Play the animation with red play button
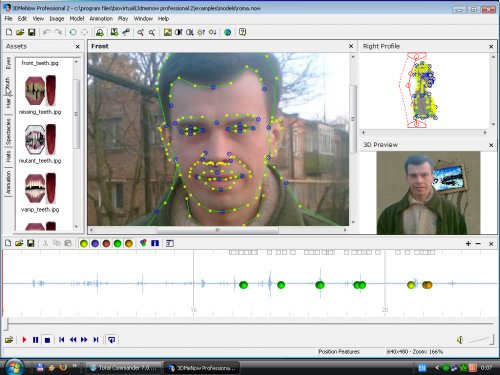The height and width of the screenshot is (375, 500). pos(24,340)
